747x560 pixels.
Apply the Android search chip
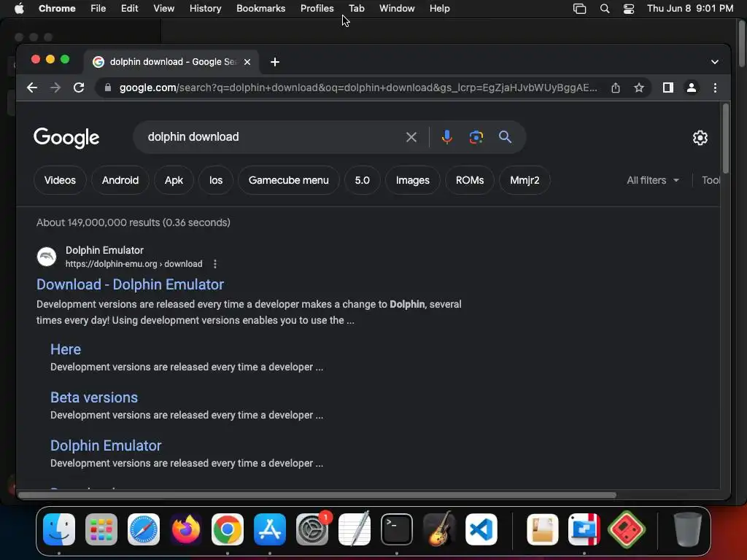click(x=120, y=181)
